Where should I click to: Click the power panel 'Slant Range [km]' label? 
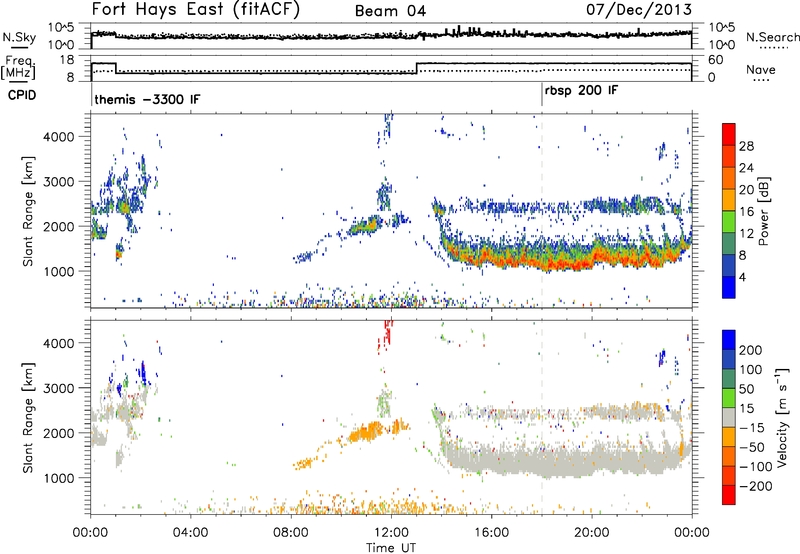click(28, 211)
